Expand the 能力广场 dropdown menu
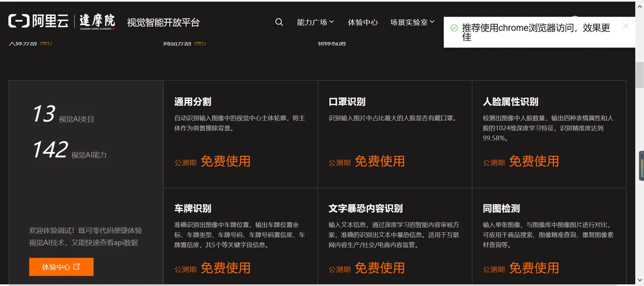The height and width of the screenshot is (286, 644). pyautogui.click(x=316, y=22)
